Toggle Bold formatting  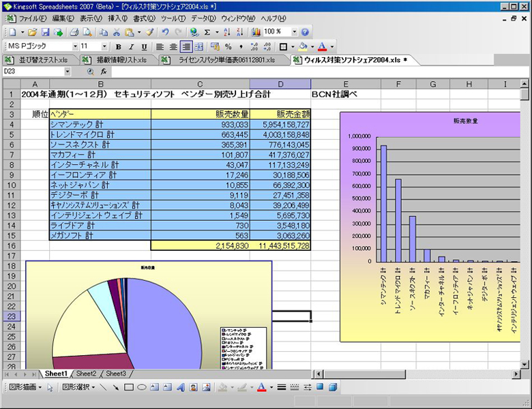tap(119, 47)
